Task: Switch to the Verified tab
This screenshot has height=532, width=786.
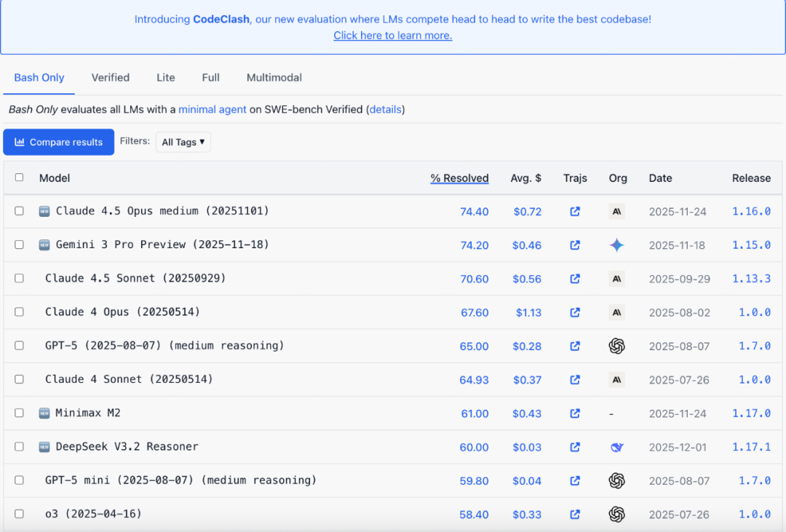Action: click(111, 78)
